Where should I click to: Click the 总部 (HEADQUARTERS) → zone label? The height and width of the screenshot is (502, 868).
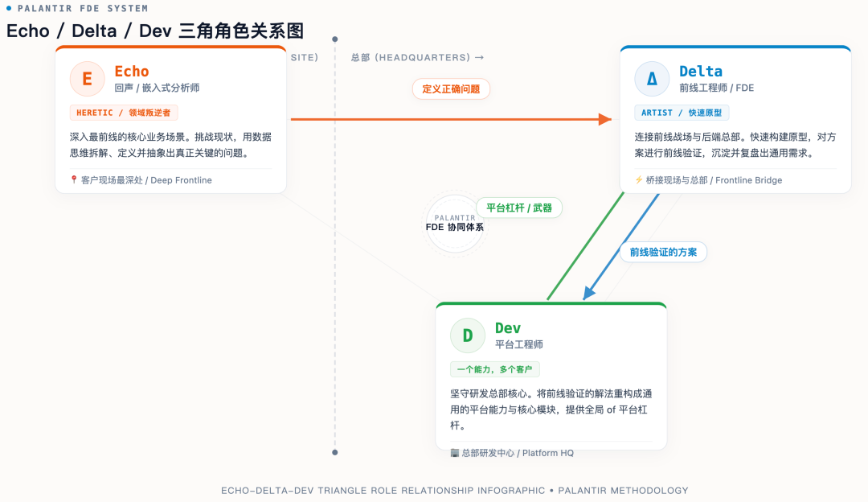click(x=417, y=57)
